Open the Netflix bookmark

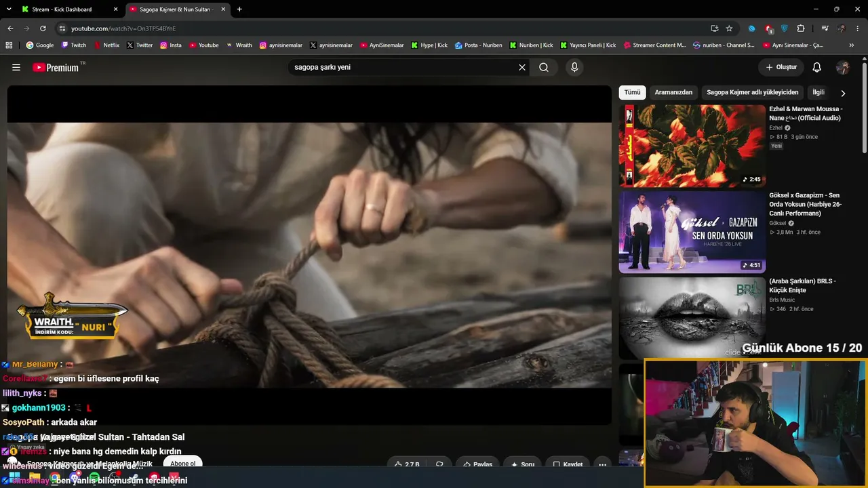click(x=106, y=45)
